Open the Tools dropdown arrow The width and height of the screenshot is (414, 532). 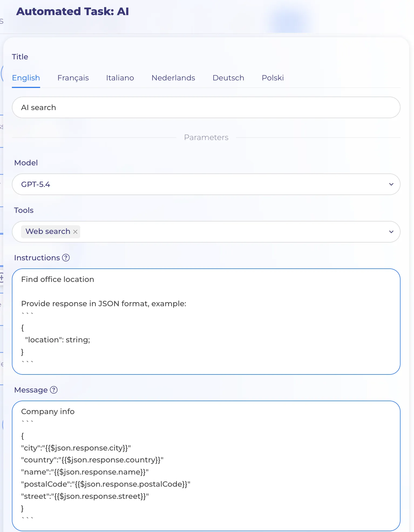391,232
